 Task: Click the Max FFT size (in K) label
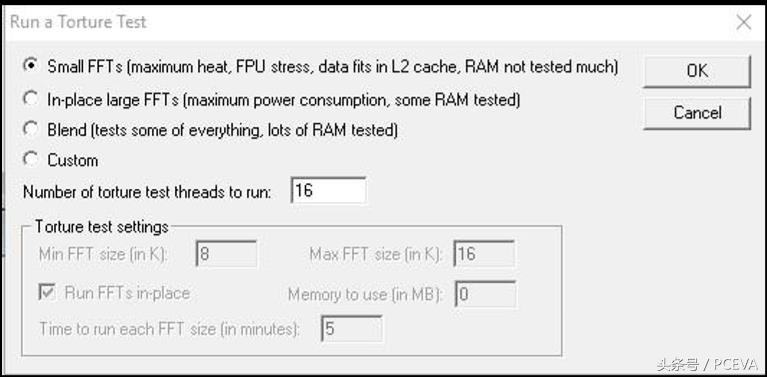pos(376,255)
